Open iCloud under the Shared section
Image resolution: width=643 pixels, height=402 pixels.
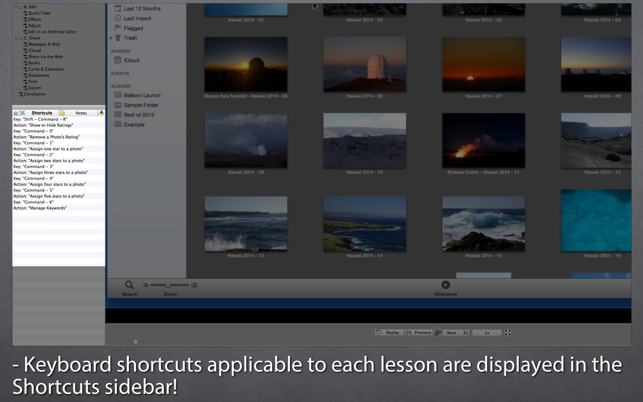[127, 60]
